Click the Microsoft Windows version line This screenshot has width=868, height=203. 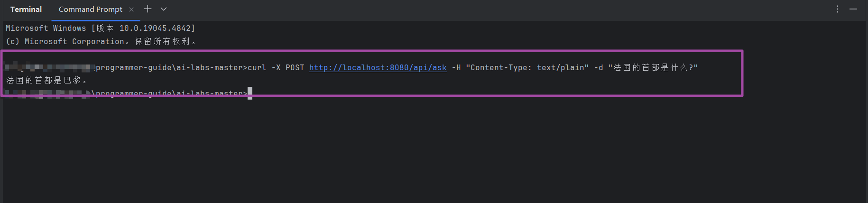(100, 28)
